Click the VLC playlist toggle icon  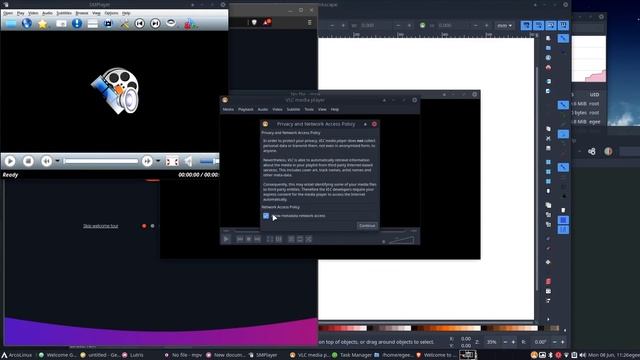click(291, 239)
